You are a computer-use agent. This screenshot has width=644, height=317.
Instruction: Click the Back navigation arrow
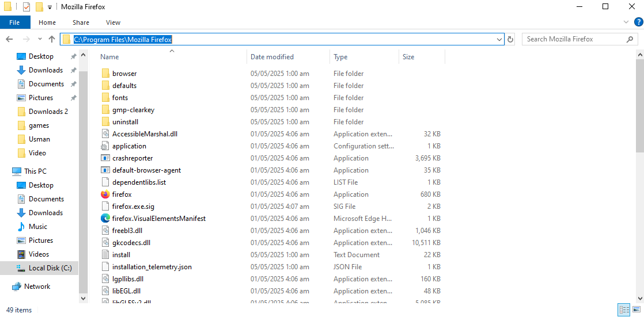point(9,39)
